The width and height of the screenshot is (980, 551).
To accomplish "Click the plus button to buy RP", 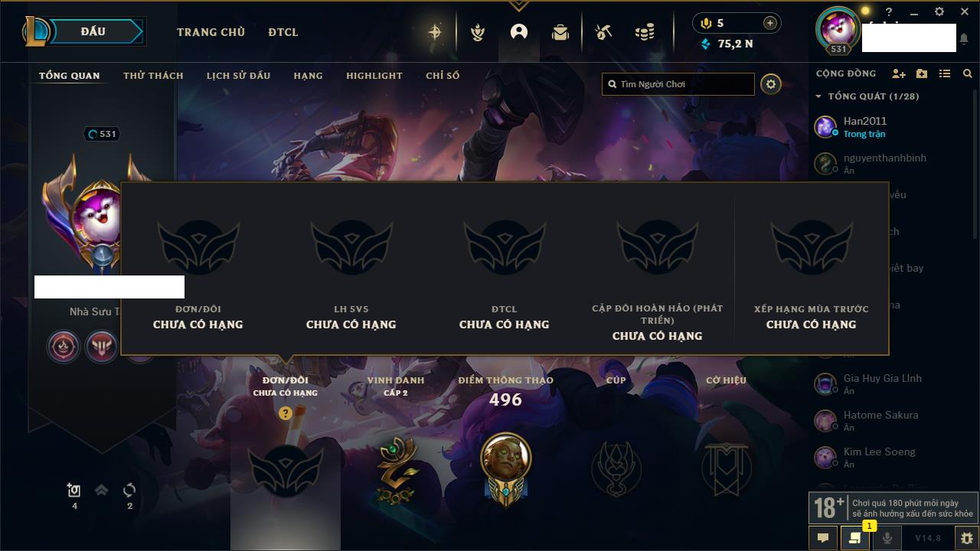I will point(770,23).
